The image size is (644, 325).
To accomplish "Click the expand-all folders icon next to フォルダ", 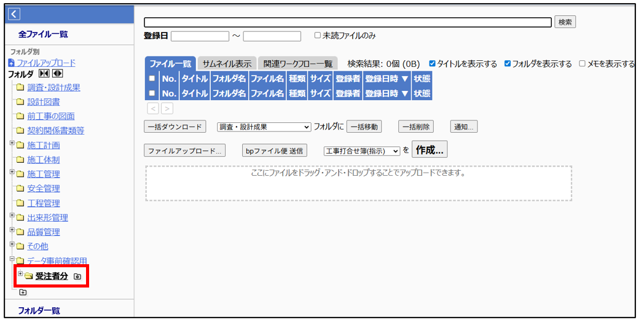I will tap(58, 74).
